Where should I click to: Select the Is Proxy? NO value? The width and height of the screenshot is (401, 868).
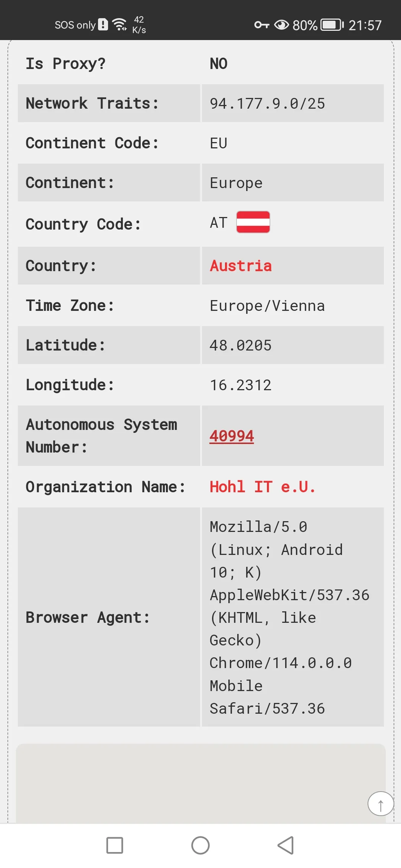pyautogui.click(x=219, y=63)
